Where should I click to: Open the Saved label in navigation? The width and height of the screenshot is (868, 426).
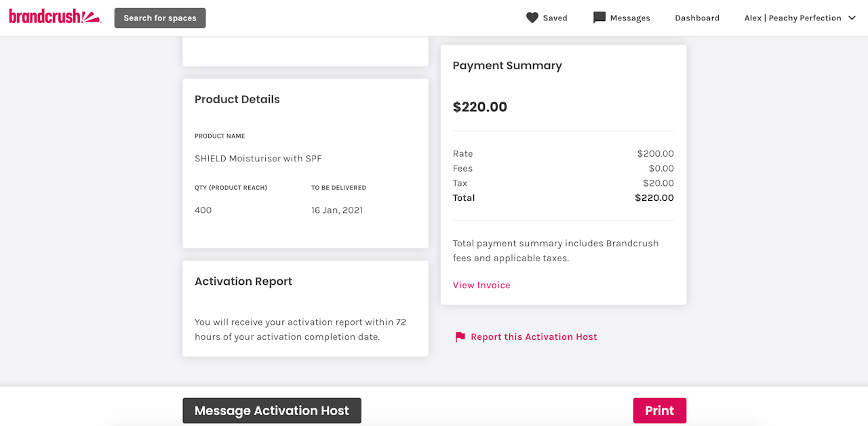[555, 18]
